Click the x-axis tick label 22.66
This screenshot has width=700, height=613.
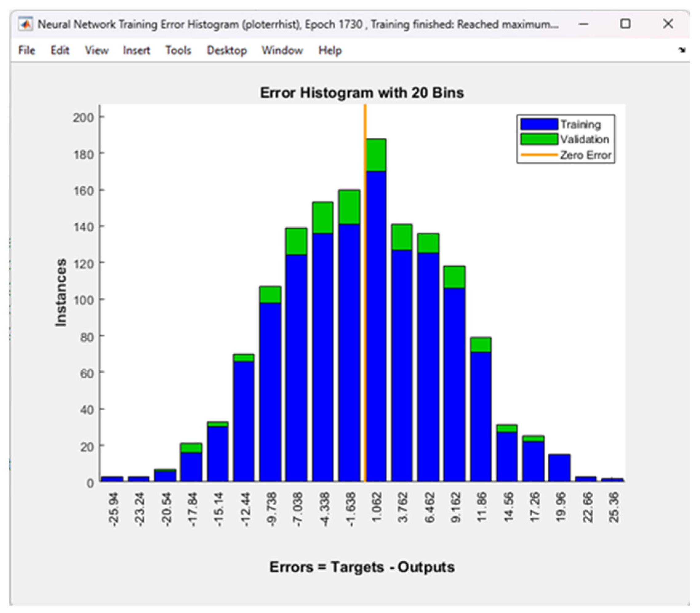point(587,507)
